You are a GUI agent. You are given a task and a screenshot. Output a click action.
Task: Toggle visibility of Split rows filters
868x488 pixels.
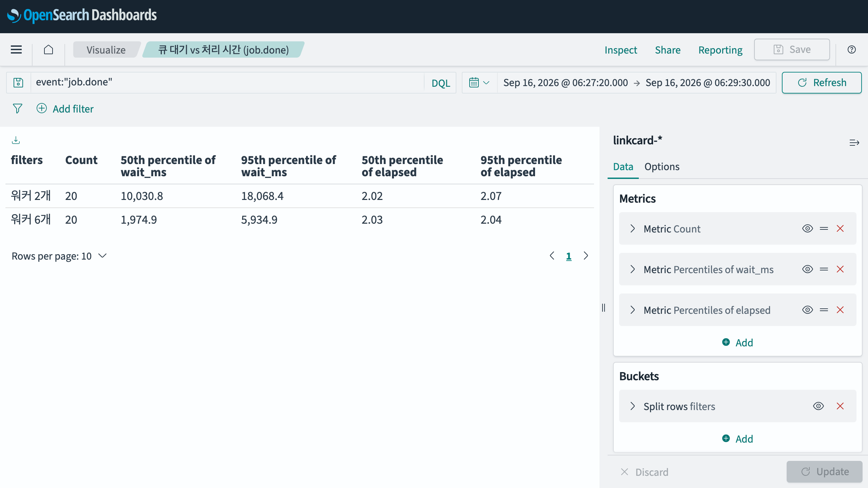(818, 406)
